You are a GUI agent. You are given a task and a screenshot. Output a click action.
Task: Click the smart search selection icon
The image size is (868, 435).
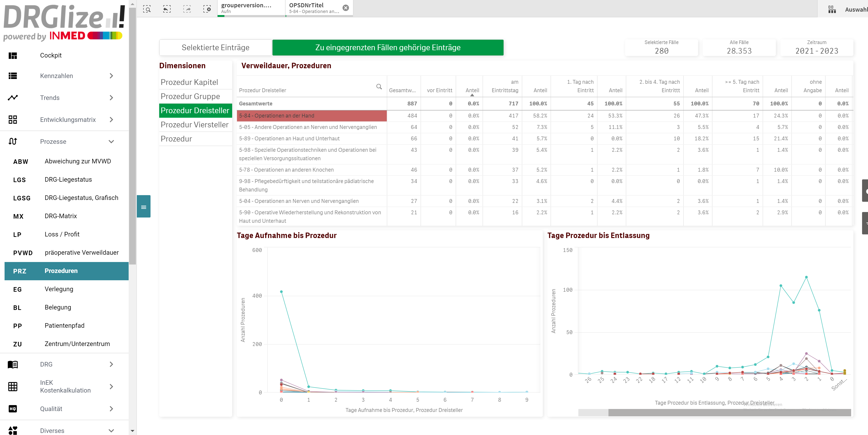(147, 9)
